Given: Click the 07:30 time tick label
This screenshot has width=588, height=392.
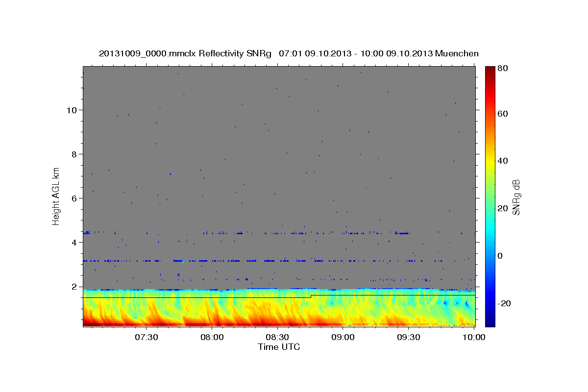Looking at the screenshot, I should (146, 338).
